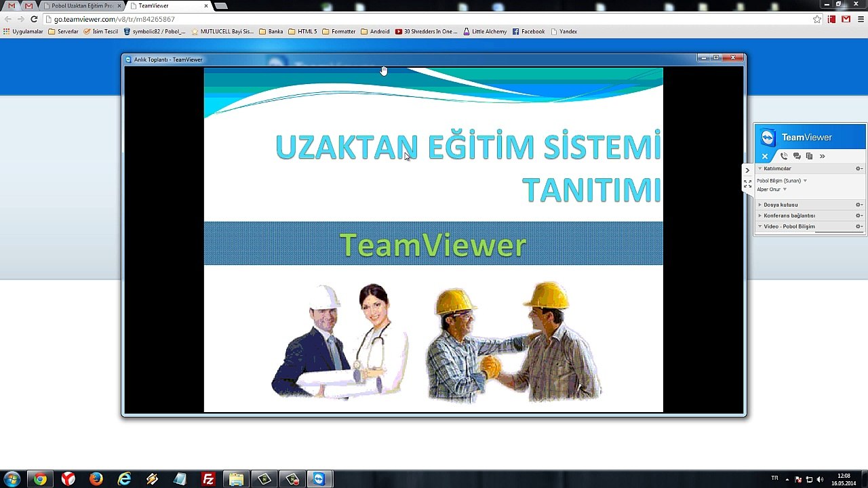Screen dimensions: 868x488
Task: Collapse the Video - Pobol Bilişim section
Action: pyautogui.click(x=760, y=226)
